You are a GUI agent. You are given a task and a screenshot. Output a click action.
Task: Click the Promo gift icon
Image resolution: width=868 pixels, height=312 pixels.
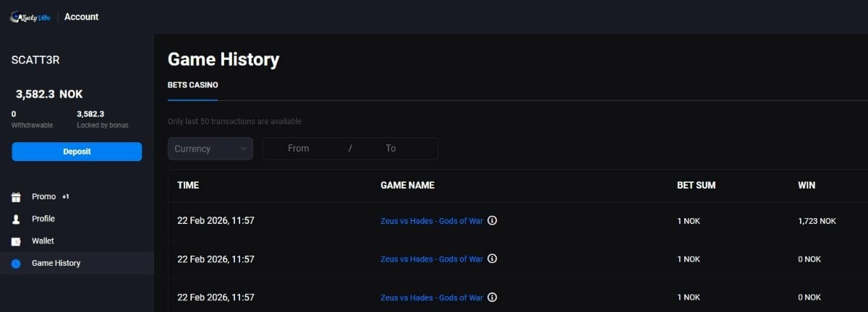click(16, 196)
